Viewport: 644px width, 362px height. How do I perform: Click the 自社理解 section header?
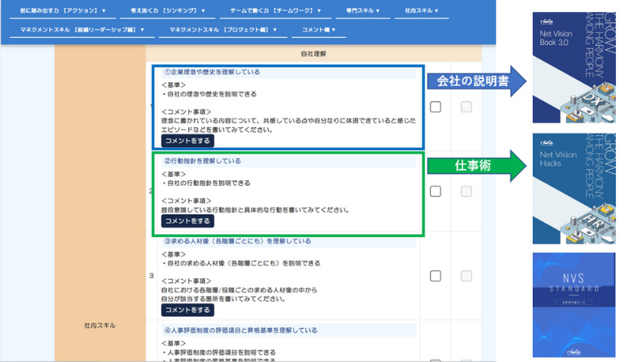pos(313,54)
